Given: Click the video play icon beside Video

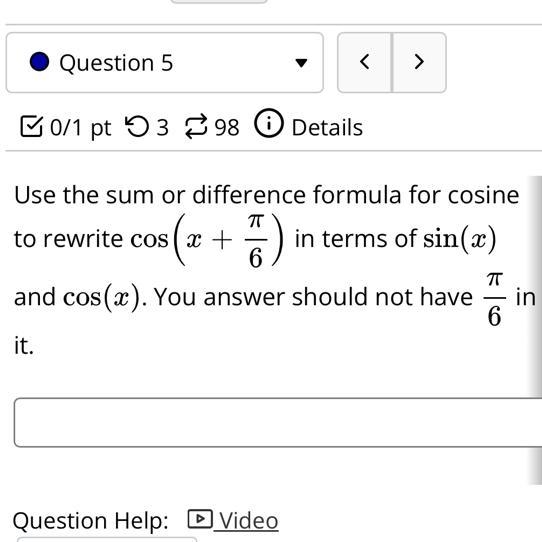Looking at the screenshot, I should pos(200,519).
